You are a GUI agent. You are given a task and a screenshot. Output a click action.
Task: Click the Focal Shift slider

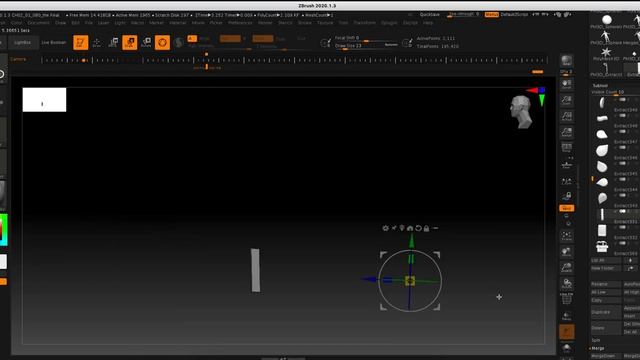[366, 38]
